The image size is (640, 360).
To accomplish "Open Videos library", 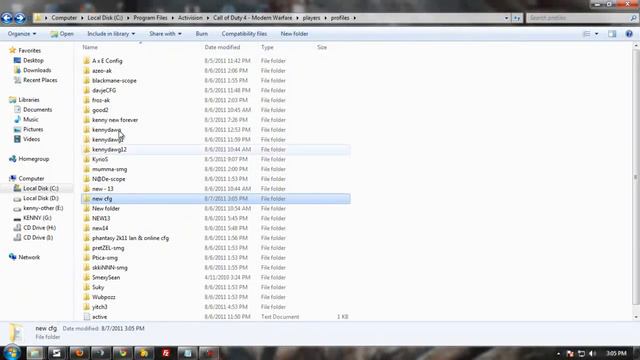I will click(31, 139).
